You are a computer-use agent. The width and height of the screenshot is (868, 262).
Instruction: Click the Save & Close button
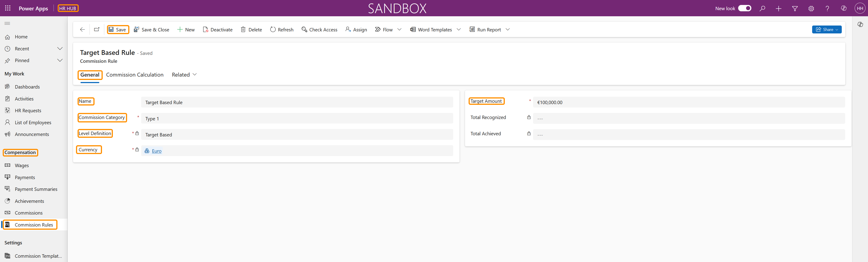[152, 30]
